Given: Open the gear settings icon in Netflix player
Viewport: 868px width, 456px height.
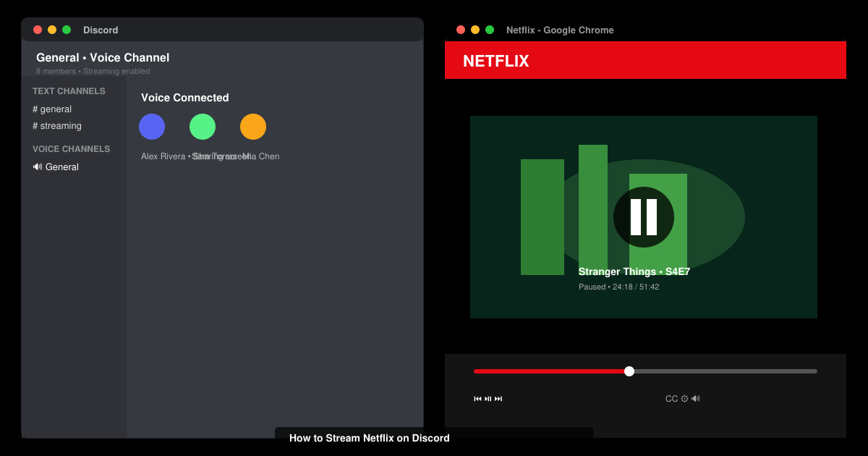Looking at the screenshot, I should [684, 399].
